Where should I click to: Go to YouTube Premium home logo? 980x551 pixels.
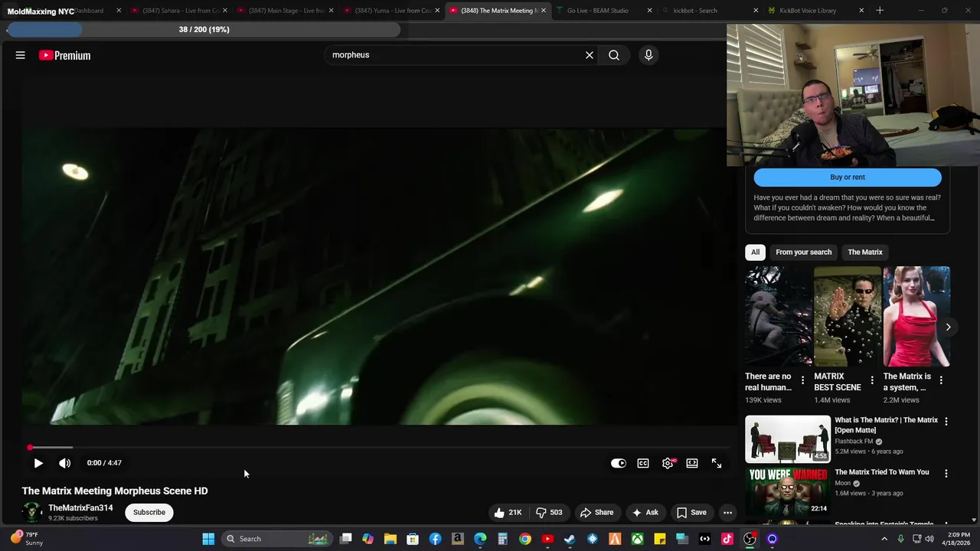[64, 55]
